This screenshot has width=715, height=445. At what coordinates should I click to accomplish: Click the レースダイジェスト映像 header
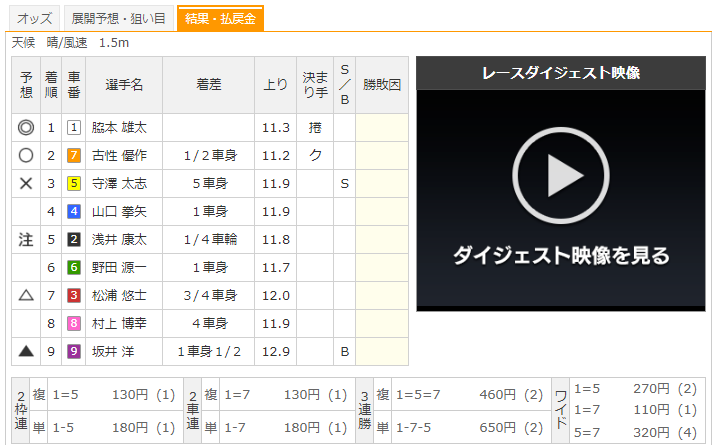coord(561,73)
